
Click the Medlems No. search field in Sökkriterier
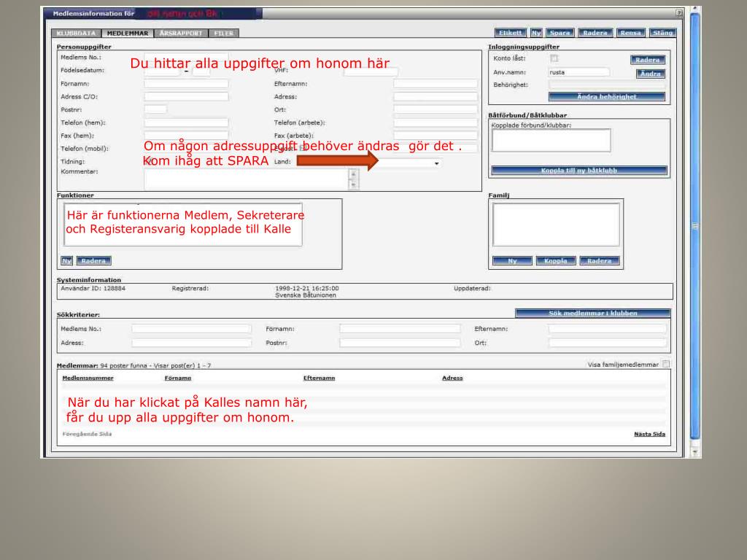[x=192, y=329]
